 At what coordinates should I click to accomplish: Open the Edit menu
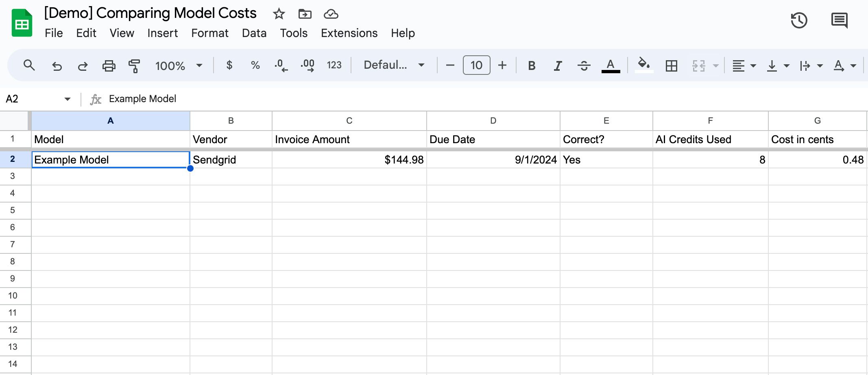(x=86, y=33)
